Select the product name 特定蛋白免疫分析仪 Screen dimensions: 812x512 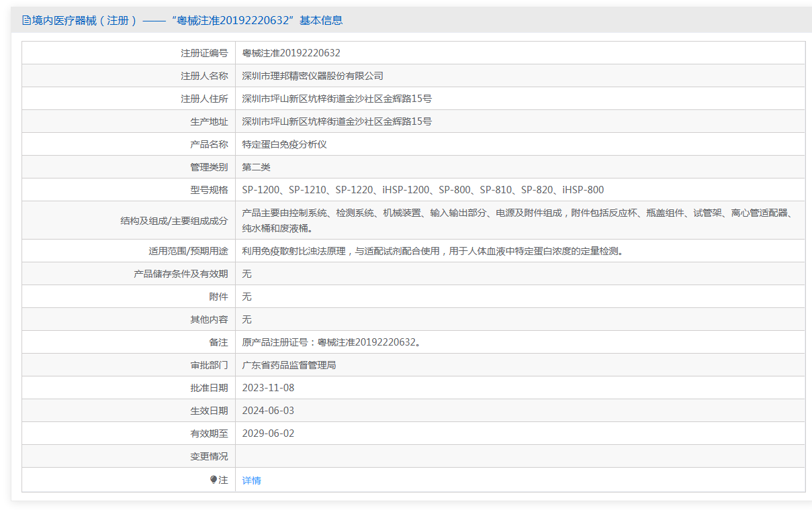click(x=285, y=144)
